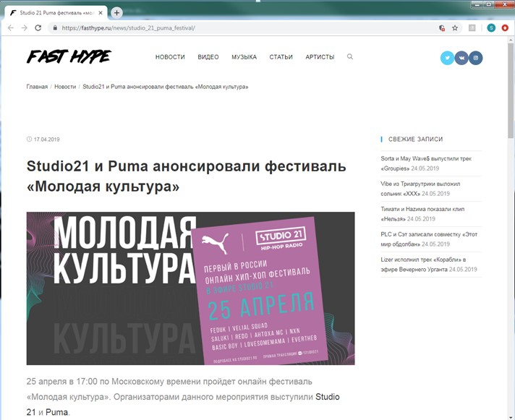Open the VK social page icon

pyautogui.click(x=461, y=58)
